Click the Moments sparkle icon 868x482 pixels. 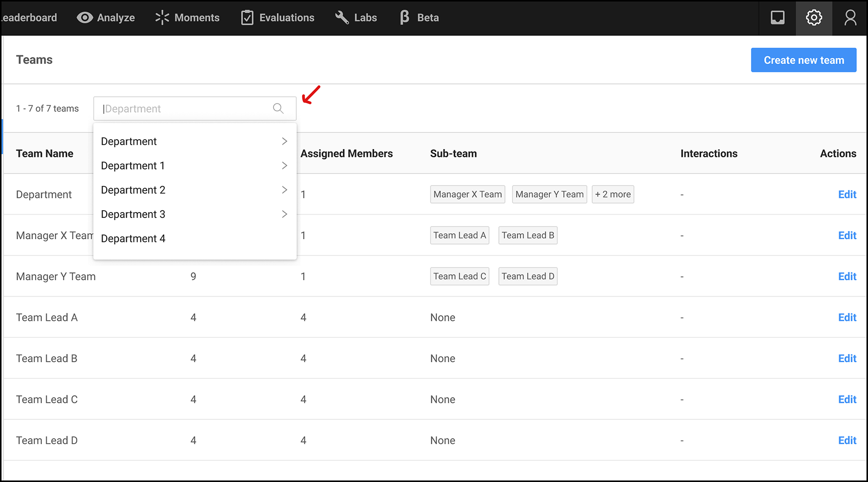(x=162, y=18)
